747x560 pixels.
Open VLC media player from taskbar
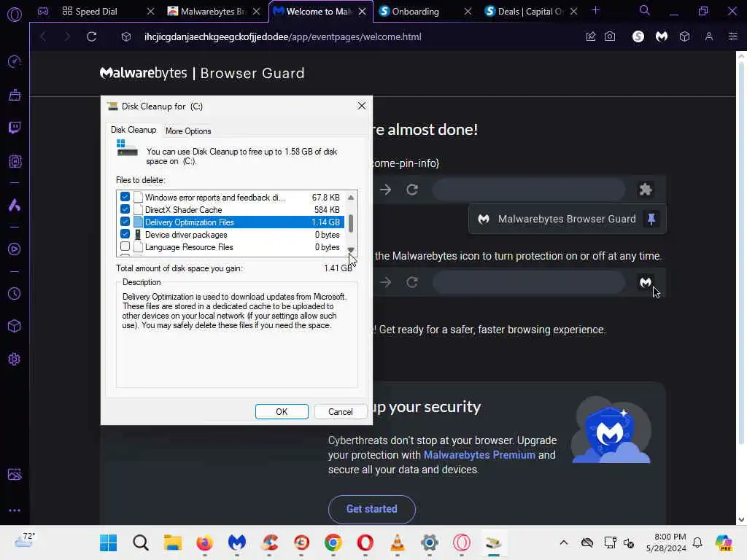[398, 542]
